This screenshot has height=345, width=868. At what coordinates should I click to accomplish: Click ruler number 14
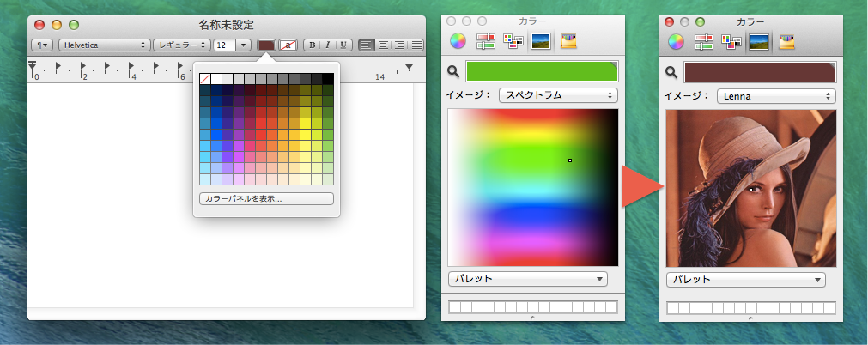click(379, 77)
